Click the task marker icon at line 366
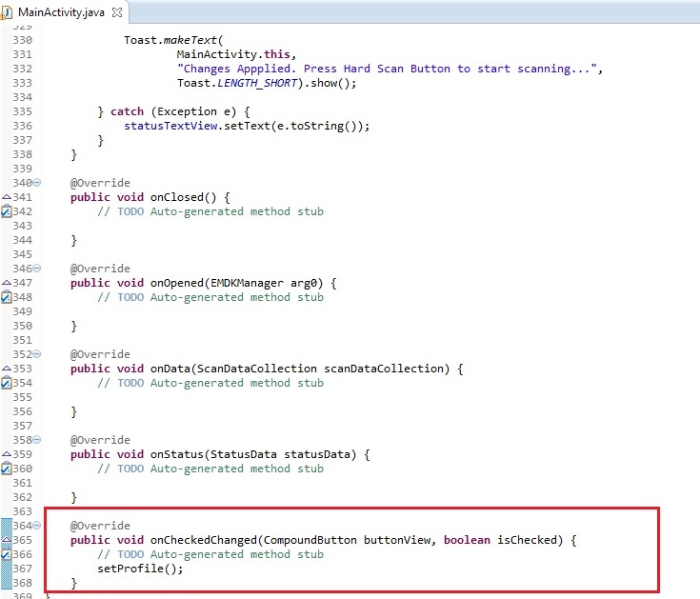 pyautogui.click(x=6, y=554)
